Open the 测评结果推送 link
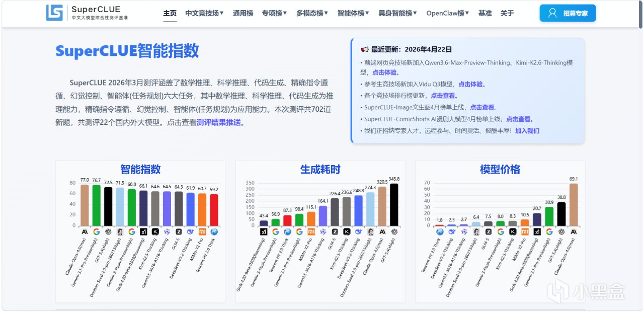The width and height of the screenshot is (644, 312). [x=219, y=122]
